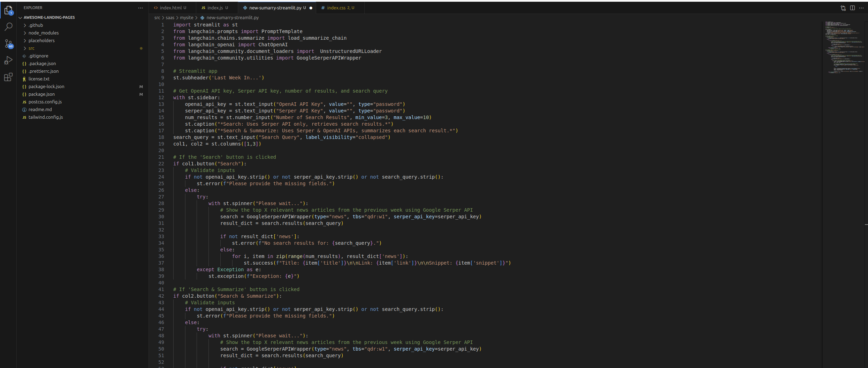This screenshot has height=368, width=868.
Task: Click the saas breadcrumb segment
Action: (170, 17)
